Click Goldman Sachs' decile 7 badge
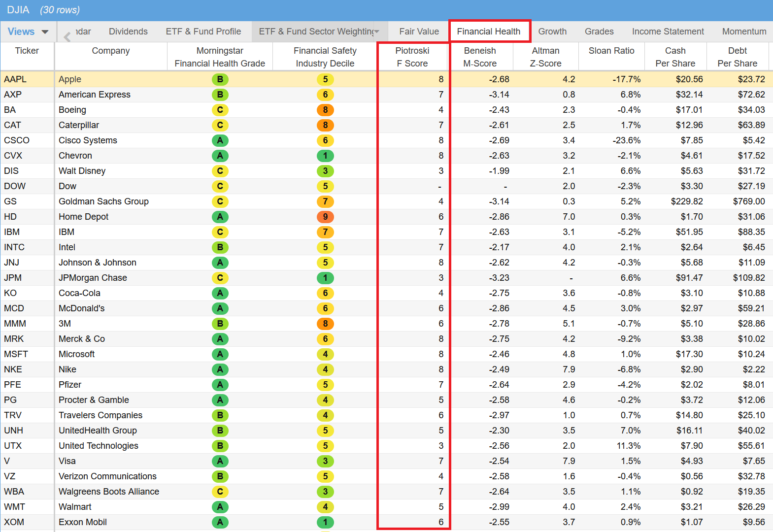This screenshot has width=773, height=532. click(325, 201)
